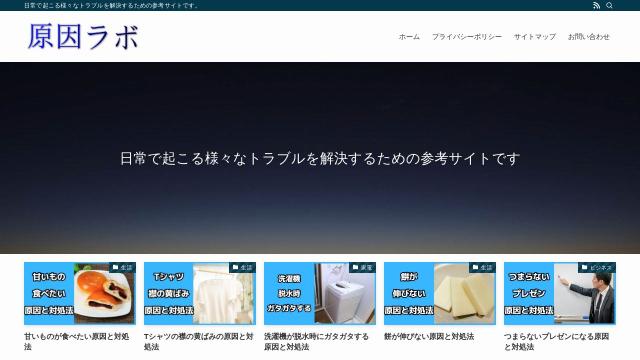Click the washing machine thumbnail image
Screen dimensions: 640x360
pos(320,293)
